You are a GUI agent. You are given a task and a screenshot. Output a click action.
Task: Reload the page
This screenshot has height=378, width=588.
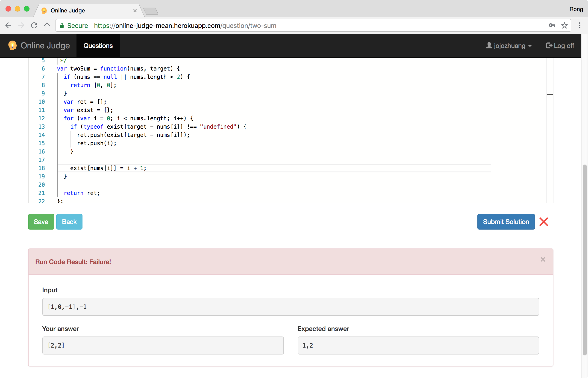[34, 25]
